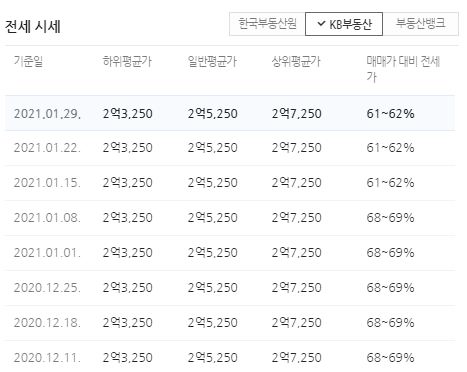The width and height of the screenshot is (467, 372).
Task: Click the 전세 시세 heading
Action: (x=33, y=26)
